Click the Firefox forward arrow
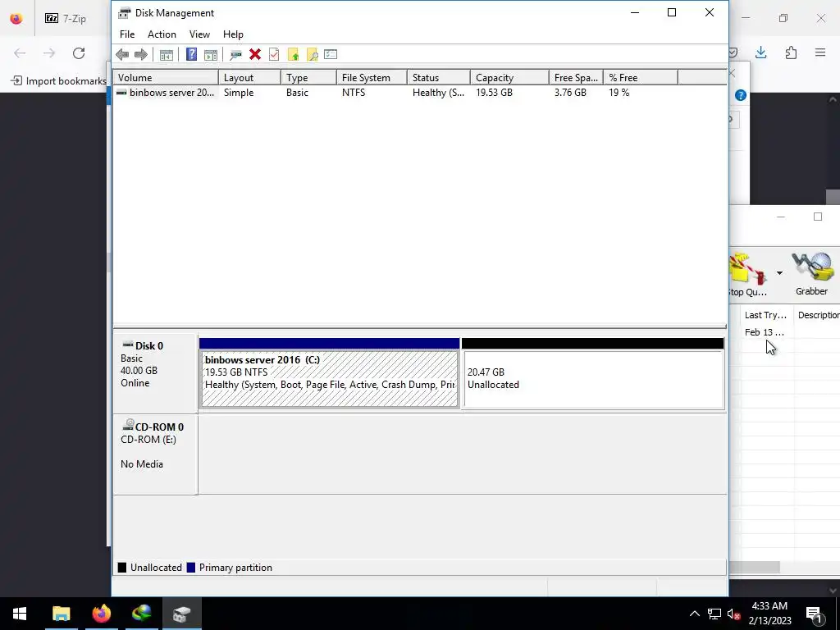 (x=48, y=53)
